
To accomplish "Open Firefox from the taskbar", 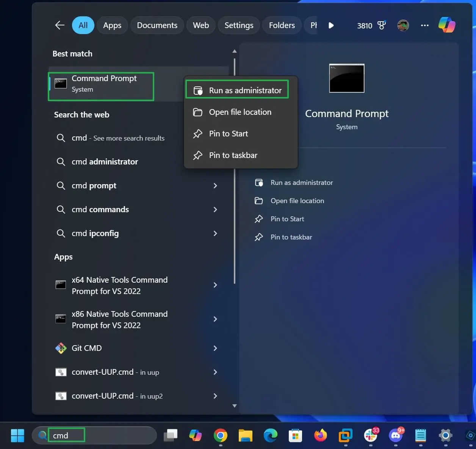I will tap(321, 435).
